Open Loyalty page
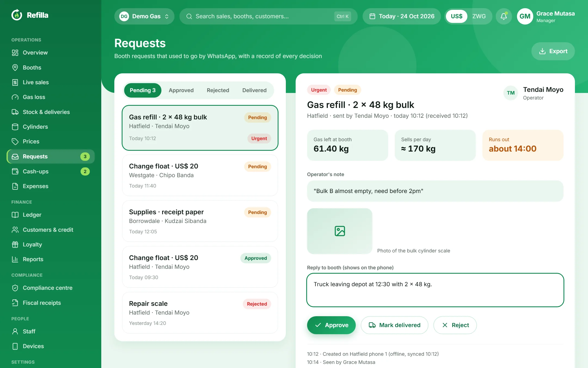Screen dimensions: 588x368 click(x=51, y=245)
